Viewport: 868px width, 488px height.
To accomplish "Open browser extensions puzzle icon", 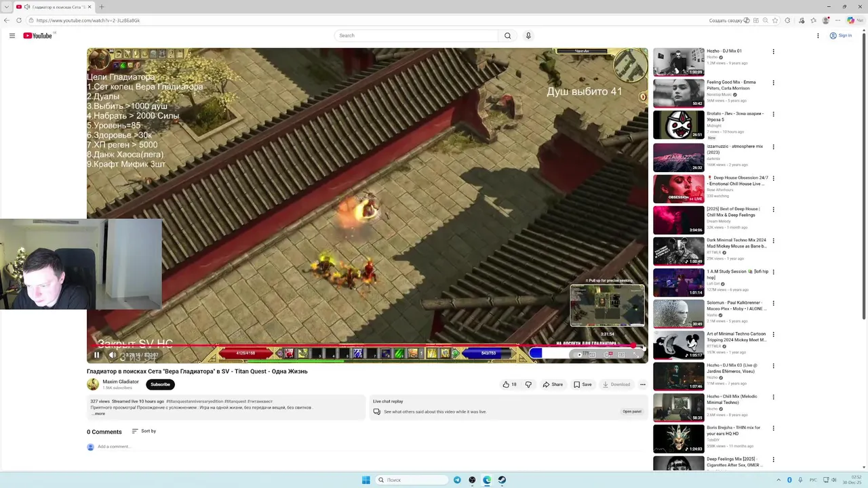I will (x=787, y=20).
